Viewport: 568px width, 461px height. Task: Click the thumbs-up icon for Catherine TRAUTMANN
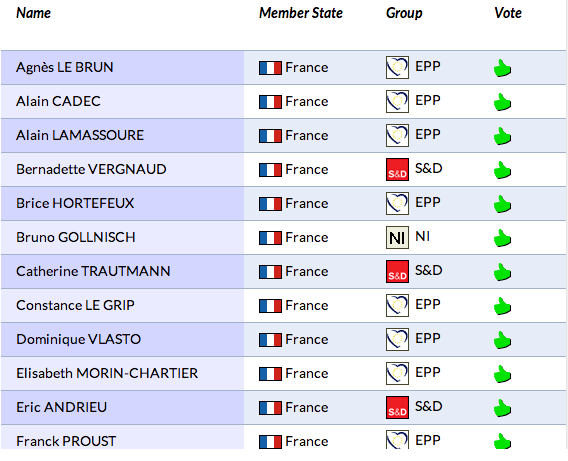tap(502, 272)
